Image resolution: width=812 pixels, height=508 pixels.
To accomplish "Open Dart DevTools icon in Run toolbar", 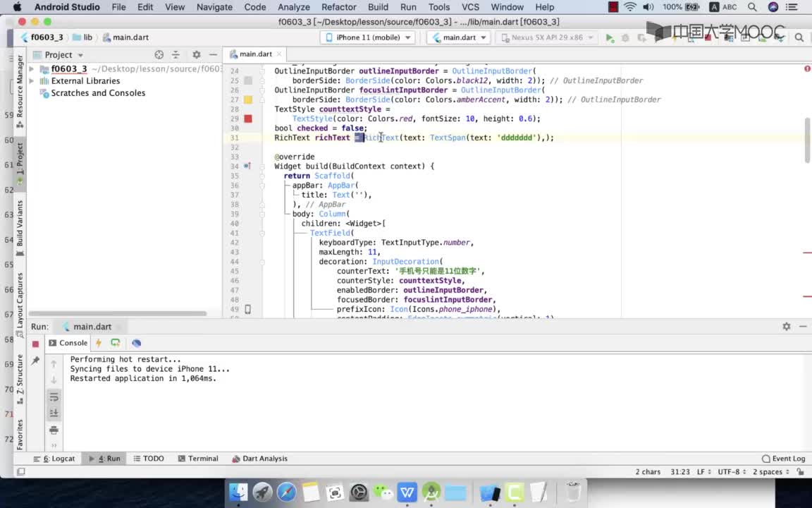I will [x=136, y=343].
